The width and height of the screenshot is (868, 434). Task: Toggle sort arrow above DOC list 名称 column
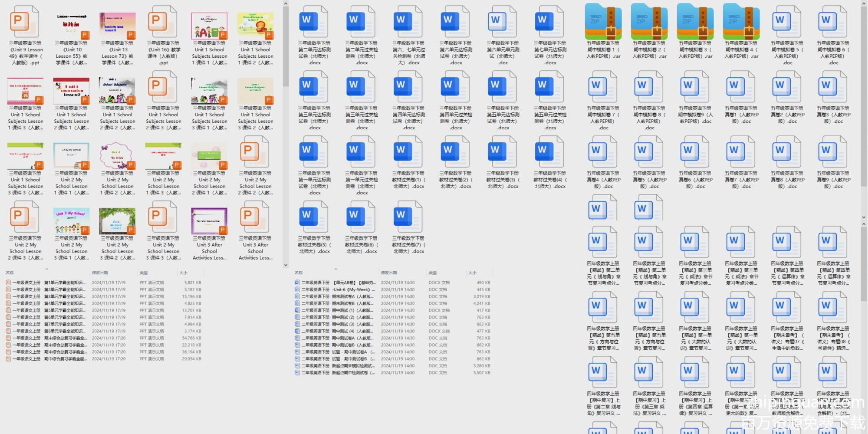point(335,269)
